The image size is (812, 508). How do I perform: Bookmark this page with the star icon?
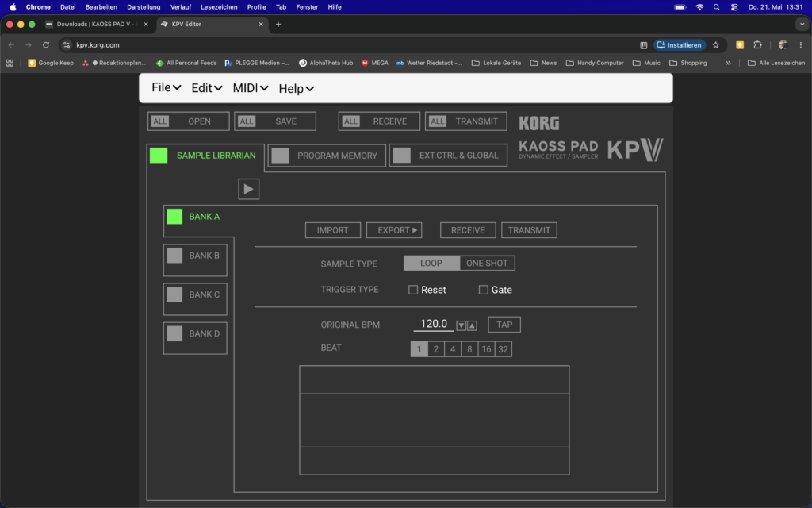(x=716, y=45)
